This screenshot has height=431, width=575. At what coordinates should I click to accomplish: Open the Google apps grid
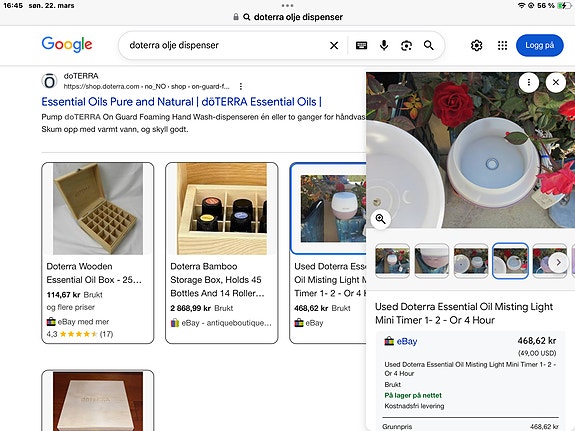pyautogui.click(x=502, y=45)
